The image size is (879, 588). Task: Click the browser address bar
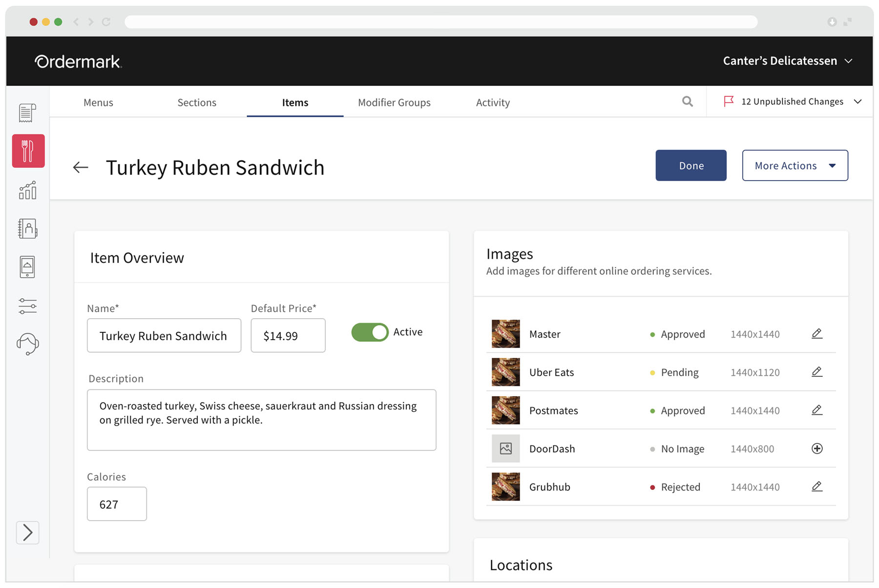pyautogui.click(x=441, y=22)
